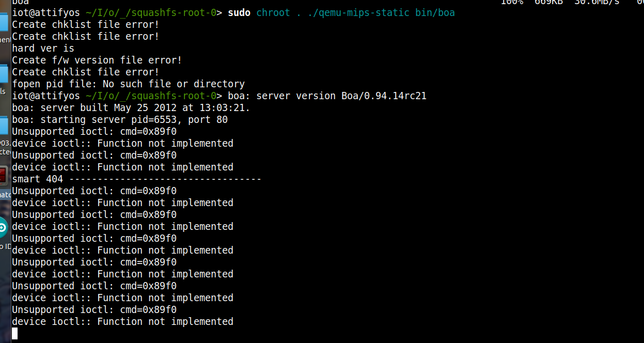Click the last 'device ioctl:: Function not implemented' line
Viewport: 644px width, 343px height.
click(x=122, y=321)
